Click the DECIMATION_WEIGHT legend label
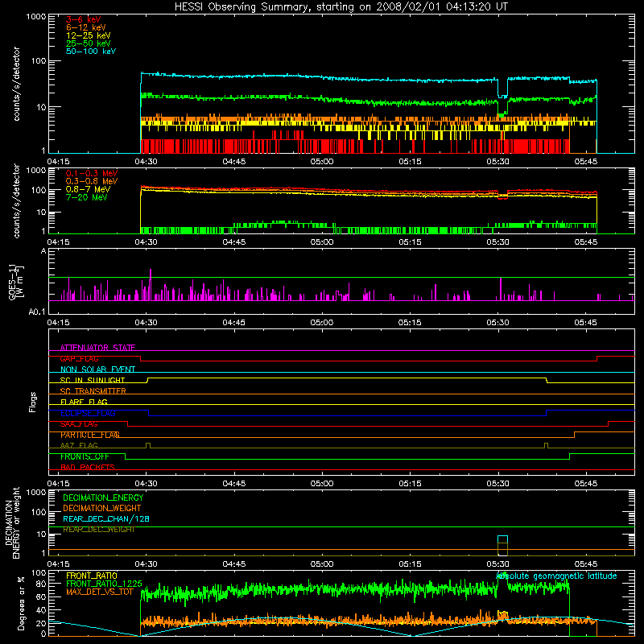Image resolution: width=644 pixels, height=644 pixels. click(102, 508)
